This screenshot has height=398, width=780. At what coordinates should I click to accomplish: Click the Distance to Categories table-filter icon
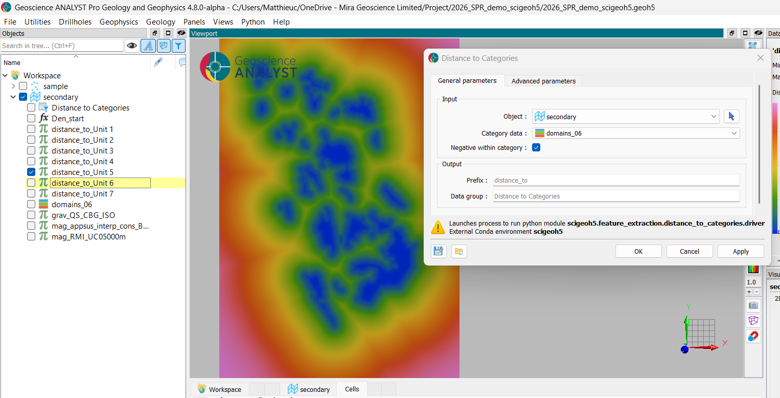click(x=44, y=107)
